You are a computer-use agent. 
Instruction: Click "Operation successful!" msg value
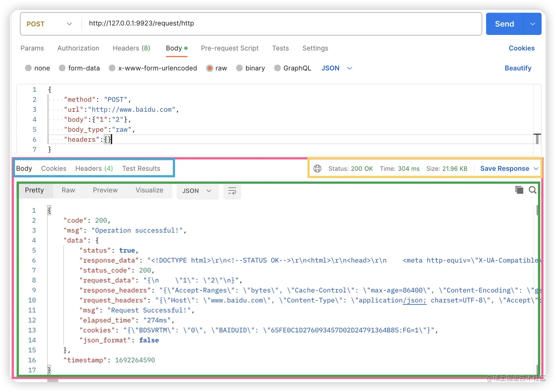tap(137, 230)
